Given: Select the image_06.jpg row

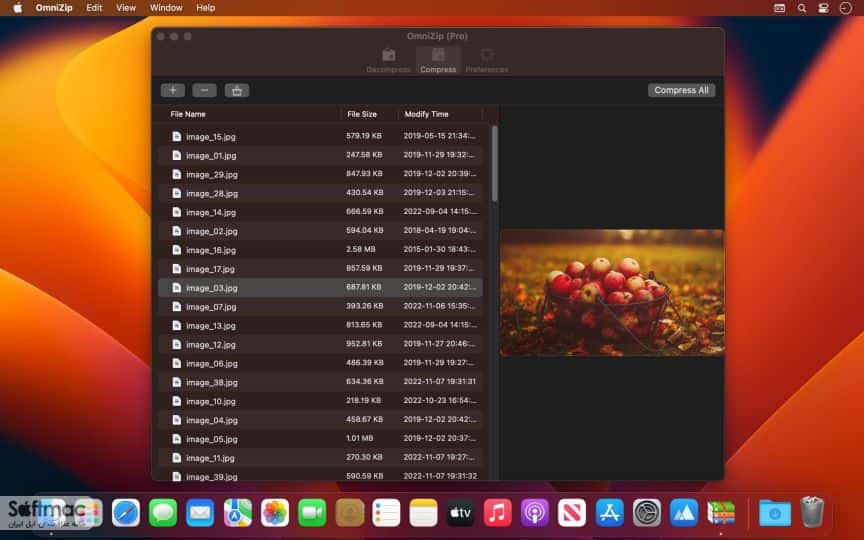Looking at the screenshot, I should click(x=320, y=363).
